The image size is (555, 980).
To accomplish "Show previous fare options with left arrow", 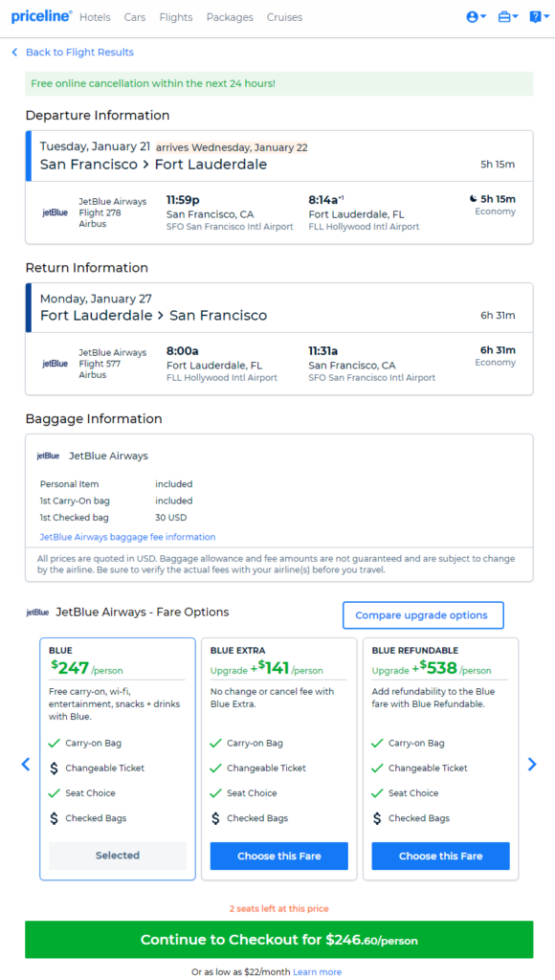I will 26,764.
